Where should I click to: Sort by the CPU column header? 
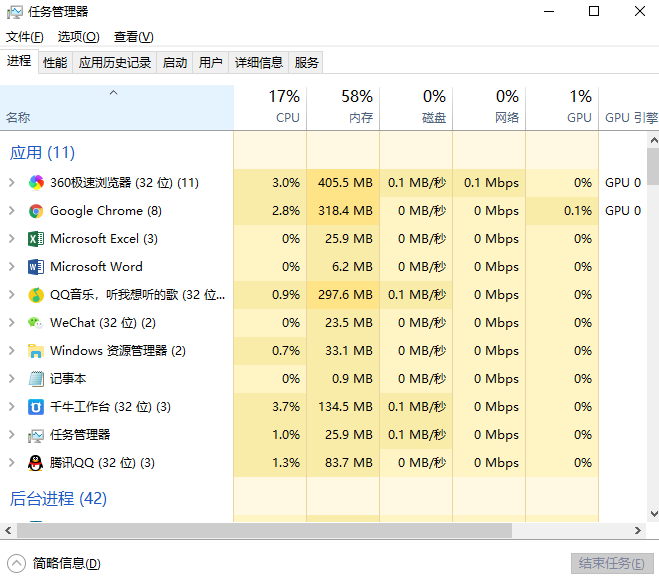click(x=270, y=108)
